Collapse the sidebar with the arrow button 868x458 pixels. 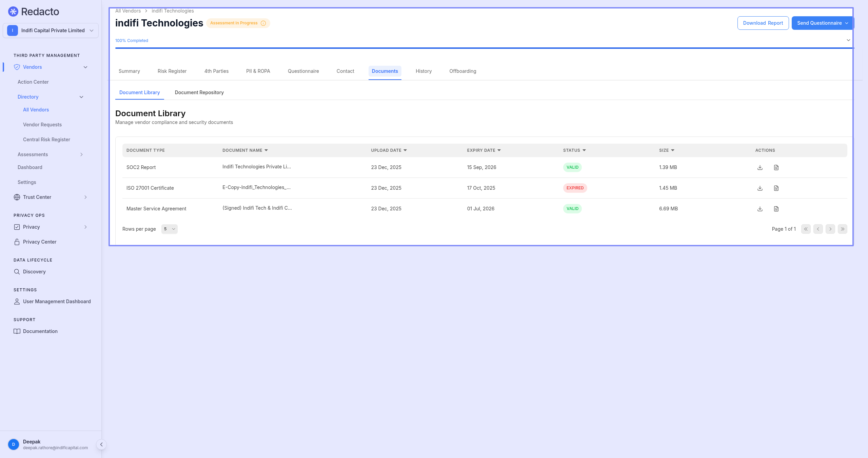click(x=101, y=444)
